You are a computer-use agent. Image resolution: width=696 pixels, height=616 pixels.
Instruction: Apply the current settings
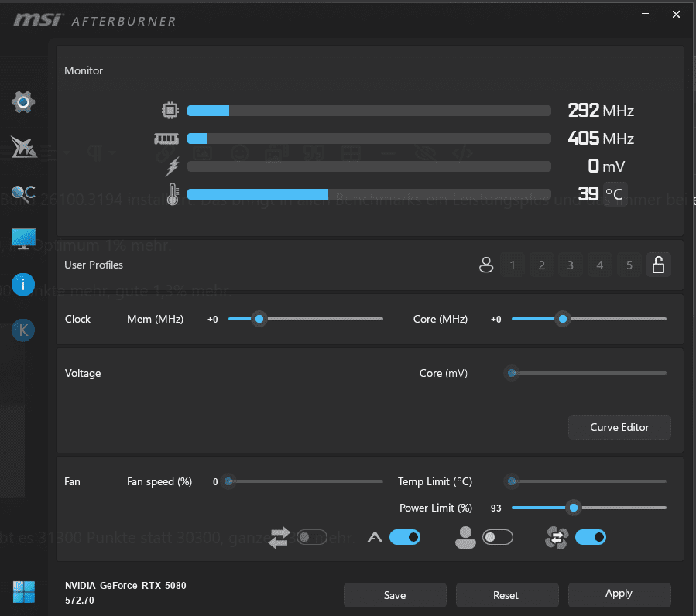[619, 595]
